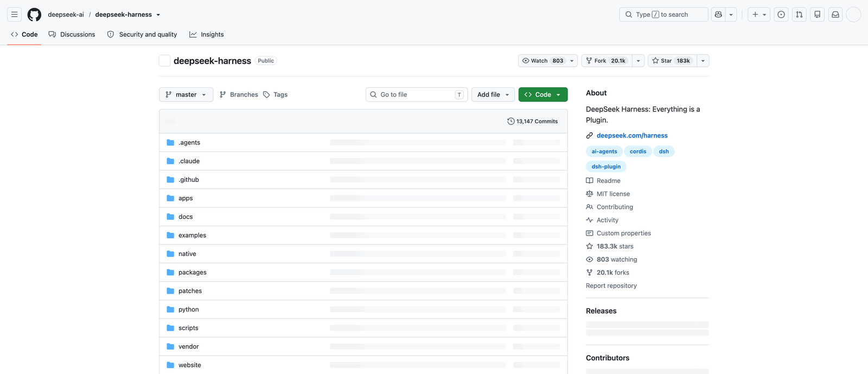Open the issues icon in header
The width and height of the screenshot is (868, 374).
[781, 15]
